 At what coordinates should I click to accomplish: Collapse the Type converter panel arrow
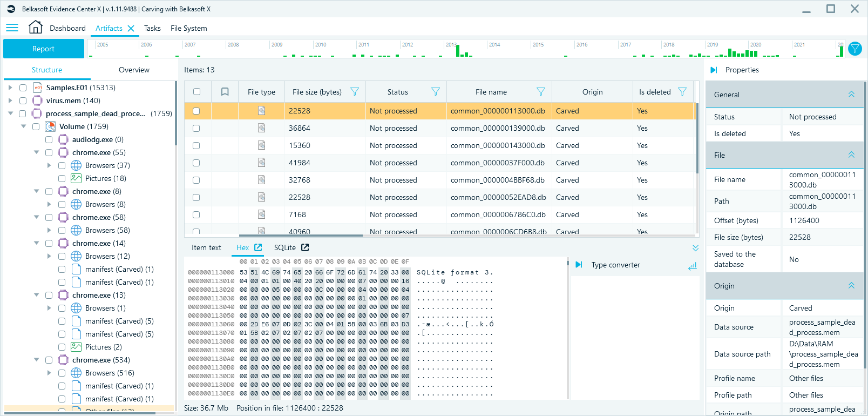(x=579, y=265)
